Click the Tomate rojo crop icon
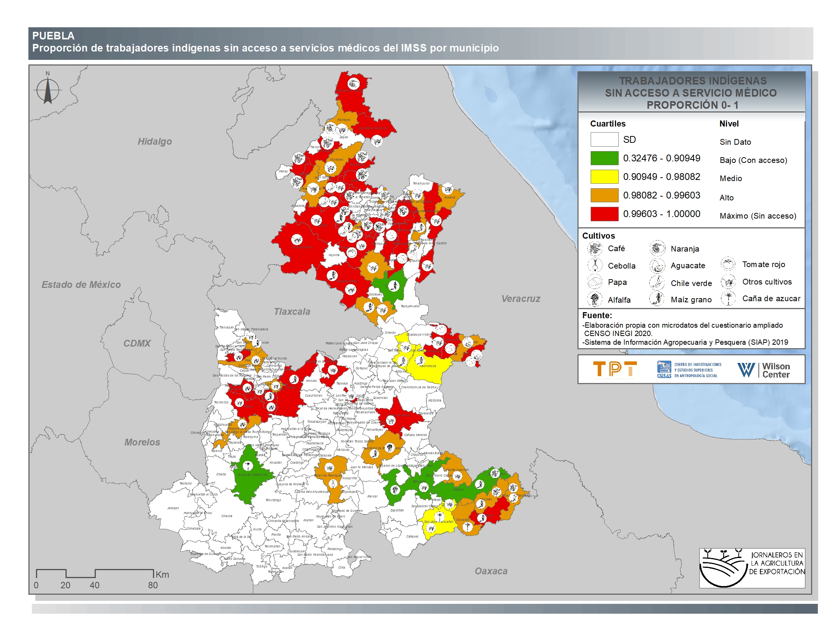Viewport: 833px width, 644px height. [728, 264]
